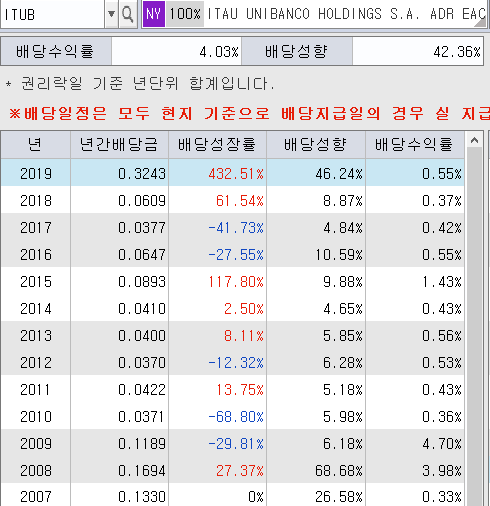Sort by the 배당성장률 column header
The height and width of the screenshot is (506, 490).
click(217, 145)
